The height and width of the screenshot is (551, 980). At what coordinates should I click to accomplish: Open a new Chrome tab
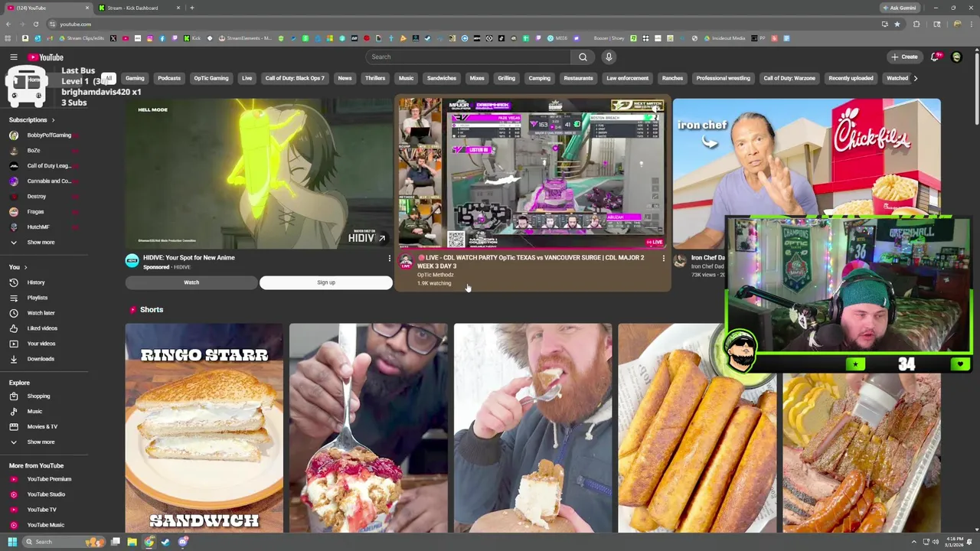tap(192, 8)
